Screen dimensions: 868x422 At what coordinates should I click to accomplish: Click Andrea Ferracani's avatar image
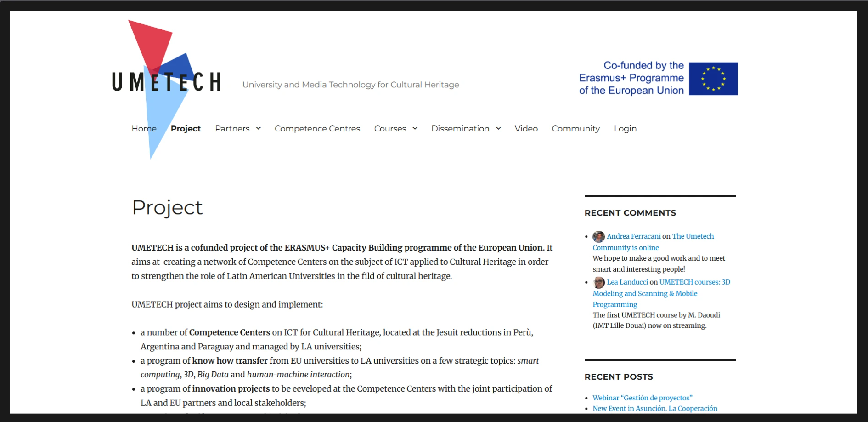pos(598,237)
